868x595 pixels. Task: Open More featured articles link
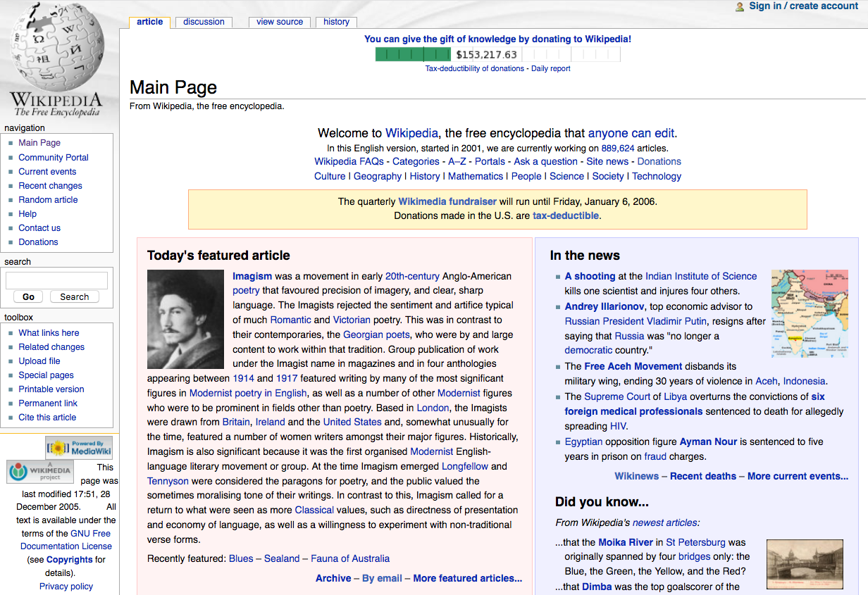coord(468,578)
